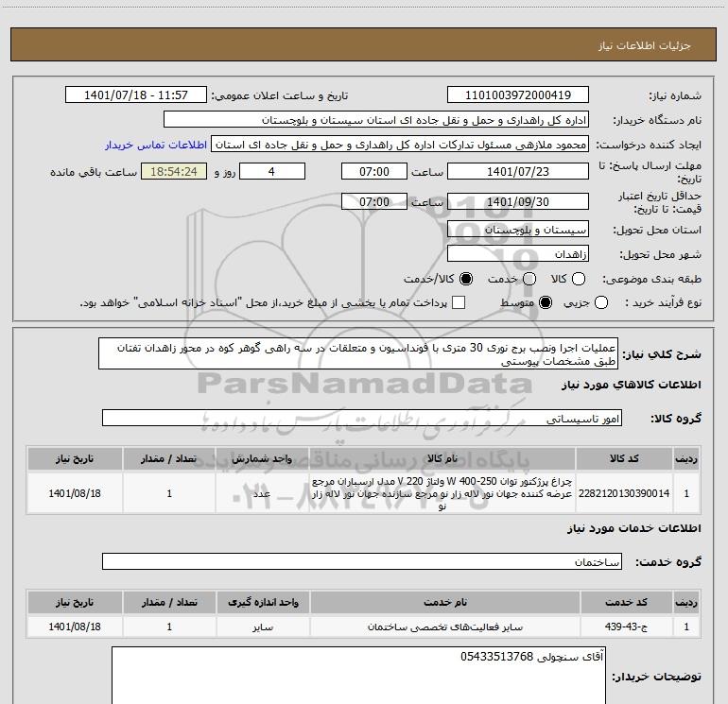Click the service group field ساختمان
Screen dimensions: 728x704
(362, 561)
